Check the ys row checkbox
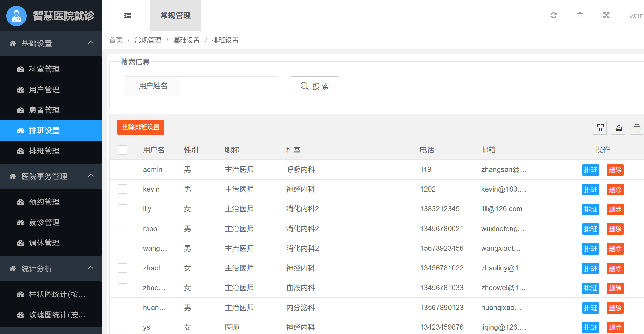This screenshot has width=644, height=334. pyautogui.click(x=123, y=327)
